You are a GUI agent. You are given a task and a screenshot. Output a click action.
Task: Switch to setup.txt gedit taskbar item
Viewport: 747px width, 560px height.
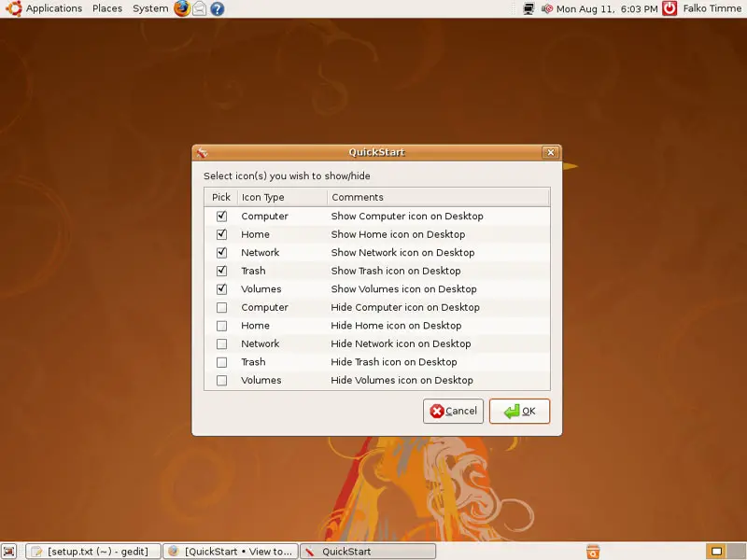click(93, 552)
